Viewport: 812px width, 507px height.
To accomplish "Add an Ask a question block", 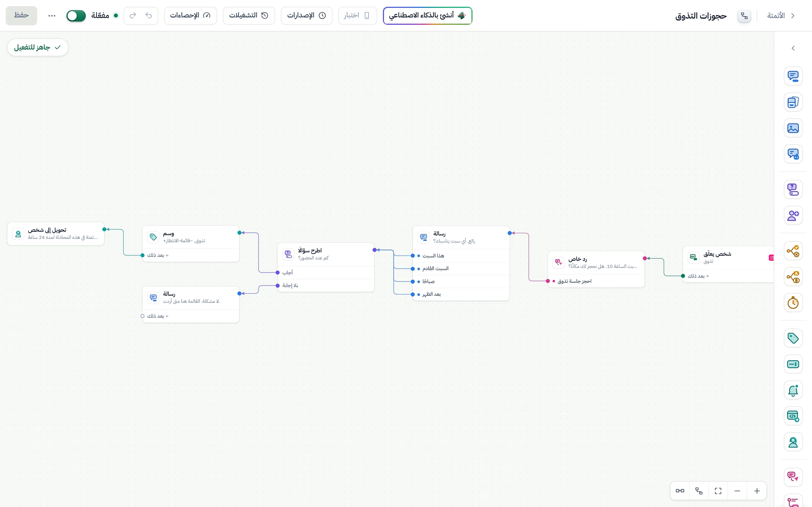I will (793, 190).
